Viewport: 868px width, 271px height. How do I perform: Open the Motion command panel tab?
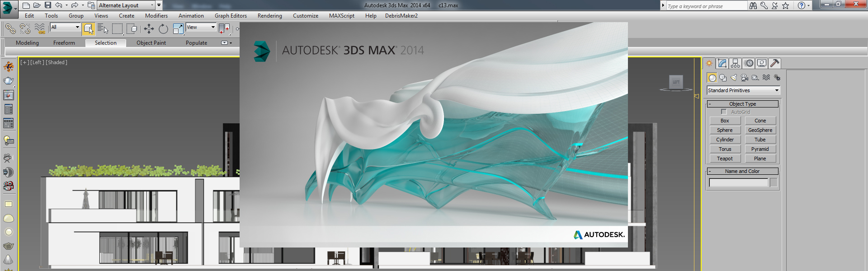pos(749,63)
